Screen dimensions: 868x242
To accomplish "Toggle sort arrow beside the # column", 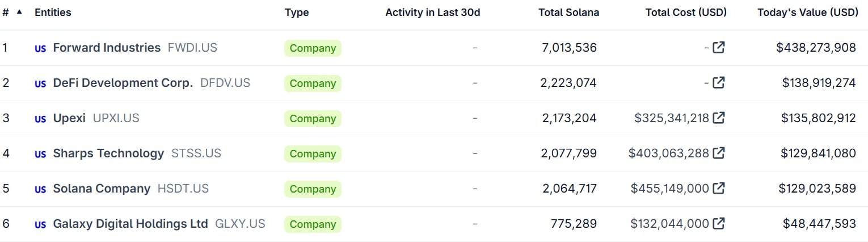I will coord(19,12).
